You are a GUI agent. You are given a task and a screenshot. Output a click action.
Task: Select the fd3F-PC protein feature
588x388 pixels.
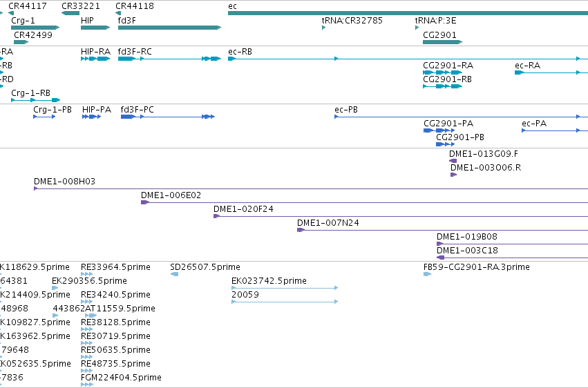click(x=168, y=117)
